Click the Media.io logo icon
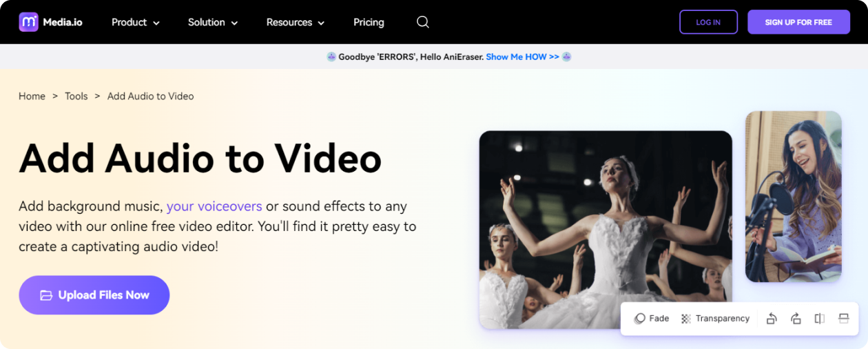Viewport: 868px width, 349px height. (x=29, y=22)
